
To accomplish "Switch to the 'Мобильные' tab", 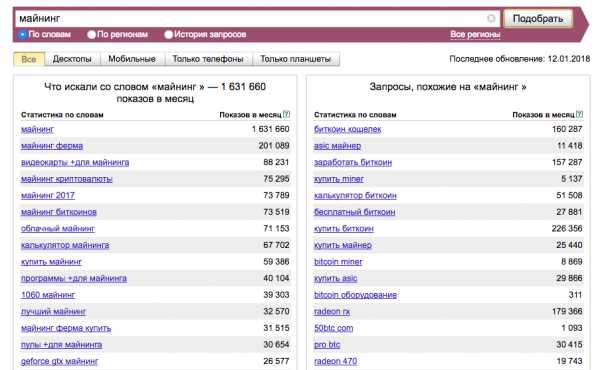I will 132,59.
